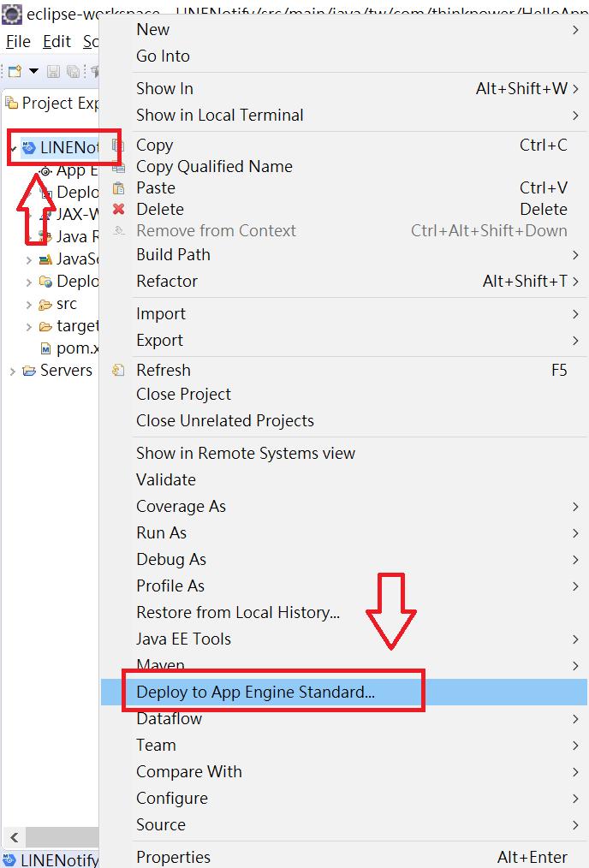Select the Deployment Descriptor icon

(48, 193)
